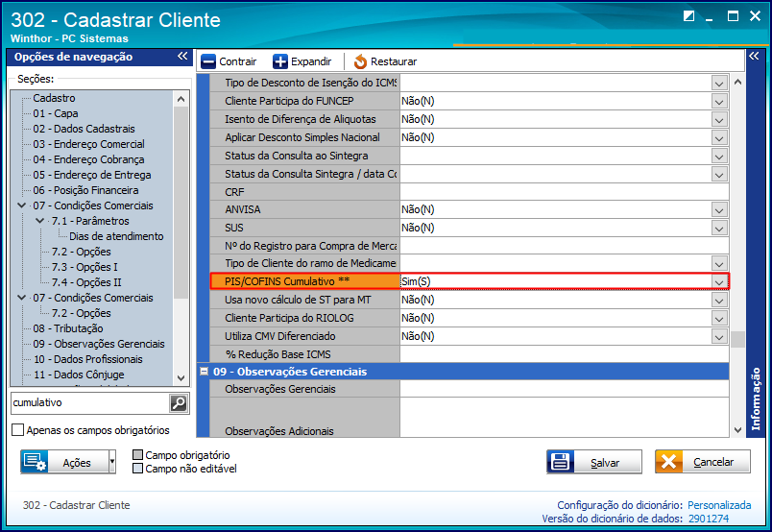The image size is (772, 532).
Task: Select 05 - Endereço de Entrega section
Action: (x=91, y=175)
